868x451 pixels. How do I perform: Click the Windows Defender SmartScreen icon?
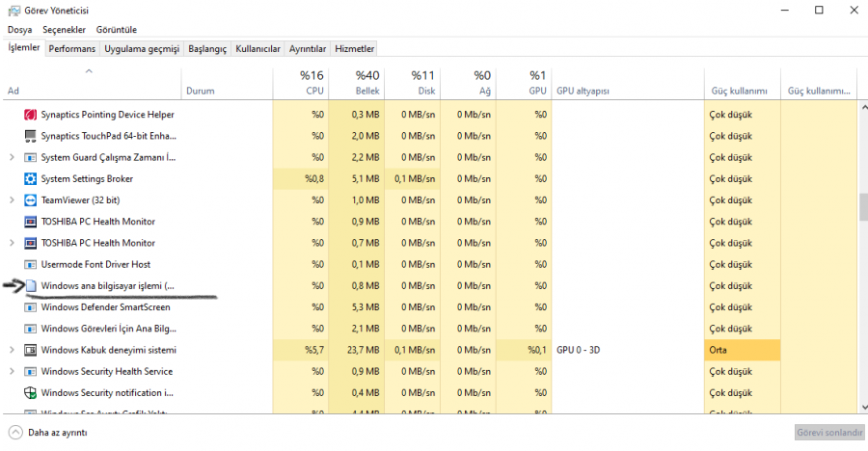[x=31, y=307]
